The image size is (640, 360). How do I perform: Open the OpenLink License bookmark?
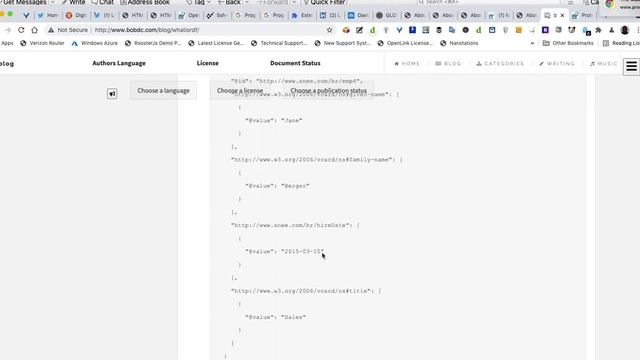click(406, 43)
